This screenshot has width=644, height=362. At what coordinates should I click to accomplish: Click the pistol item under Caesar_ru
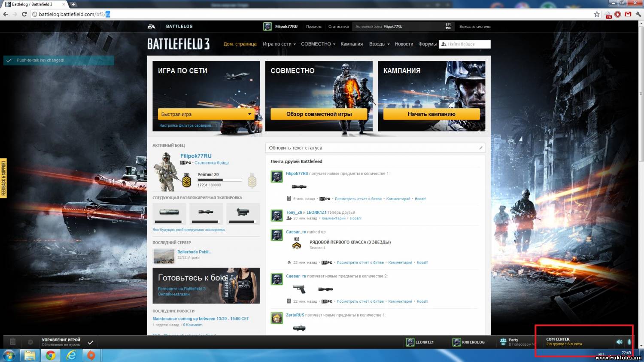click(299, 289)
